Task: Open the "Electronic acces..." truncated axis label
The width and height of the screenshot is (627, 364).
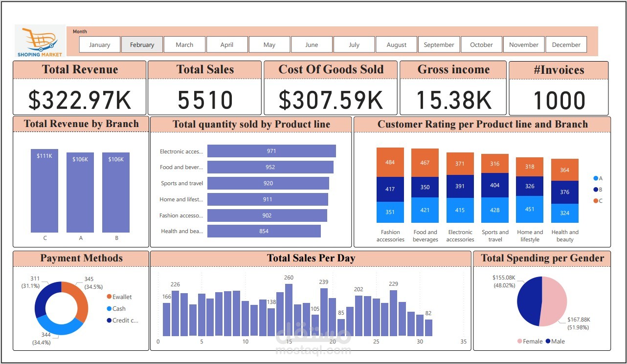Action: [x=181, y=151]
